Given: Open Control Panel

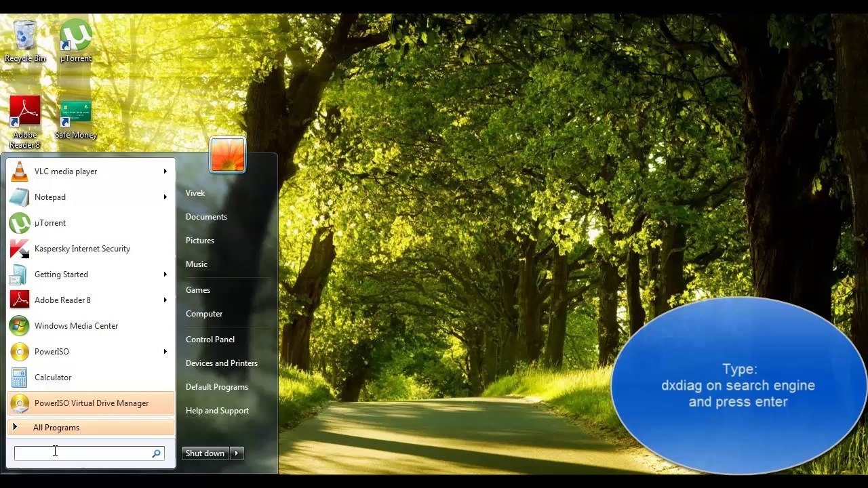Looking at the screenshot, I should (x=210, y=340).
